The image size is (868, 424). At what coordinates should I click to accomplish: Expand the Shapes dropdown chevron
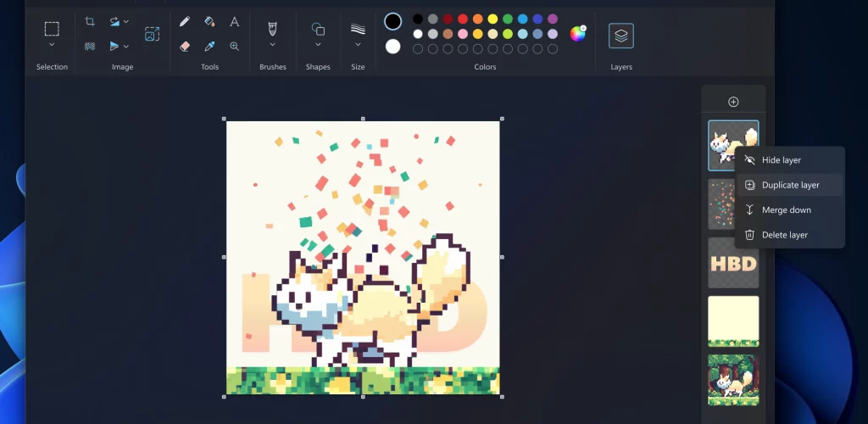(319, 44)
